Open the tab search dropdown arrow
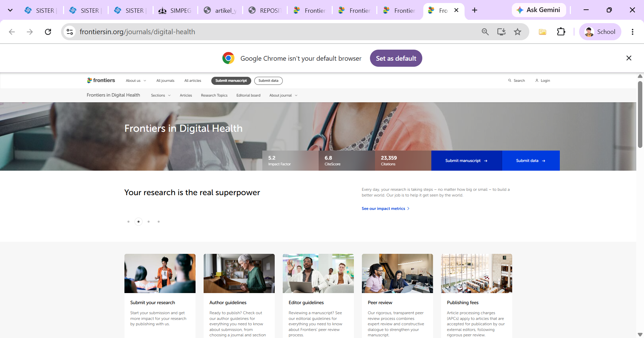This screenshot has width=644, height=338. [10, 10]
